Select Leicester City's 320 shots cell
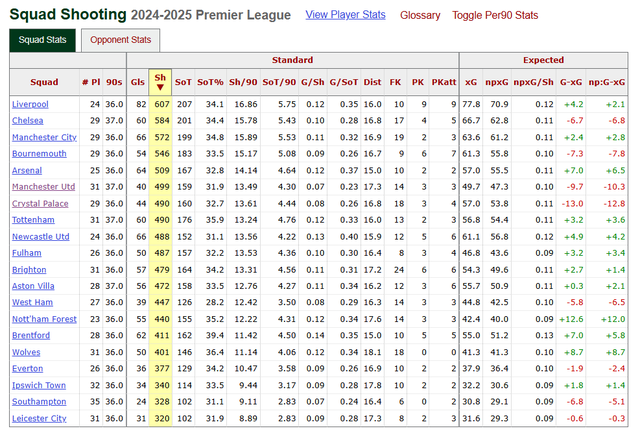The image size is (640, 433). (160, 418)
